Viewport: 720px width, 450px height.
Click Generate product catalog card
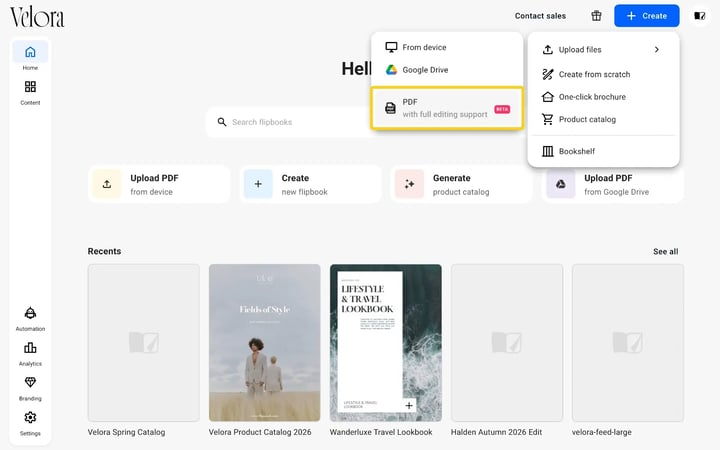pos(461,184)
